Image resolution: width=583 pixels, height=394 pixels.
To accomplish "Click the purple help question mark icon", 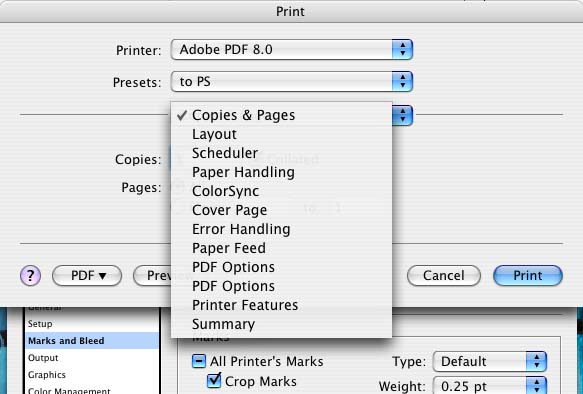I will pos(30,276).
